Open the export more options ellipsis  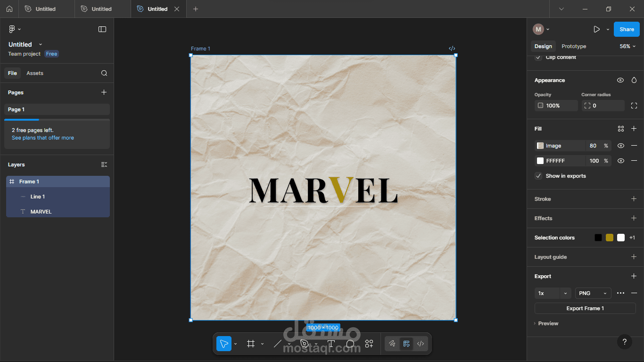click(x=620, y=293)
